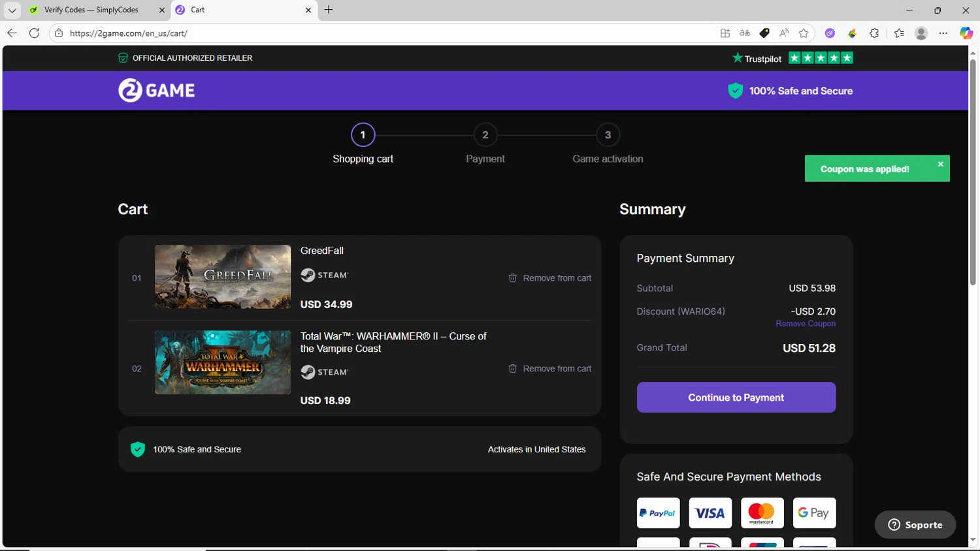Image resolution: width=980 pixels, height=551 pixels.
Task: Select the VISA payment icon
Action: click(x=710, y=513)
